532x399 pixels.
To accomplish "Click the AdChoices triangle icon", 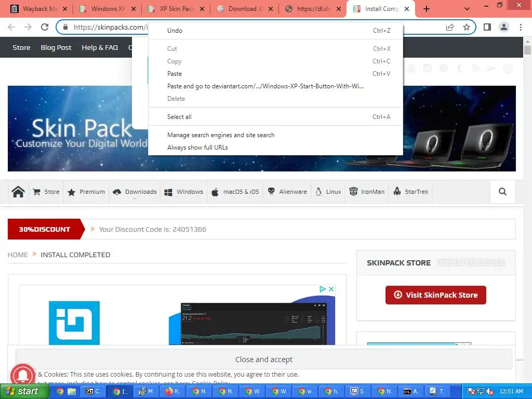I will (x=322, y=289).
